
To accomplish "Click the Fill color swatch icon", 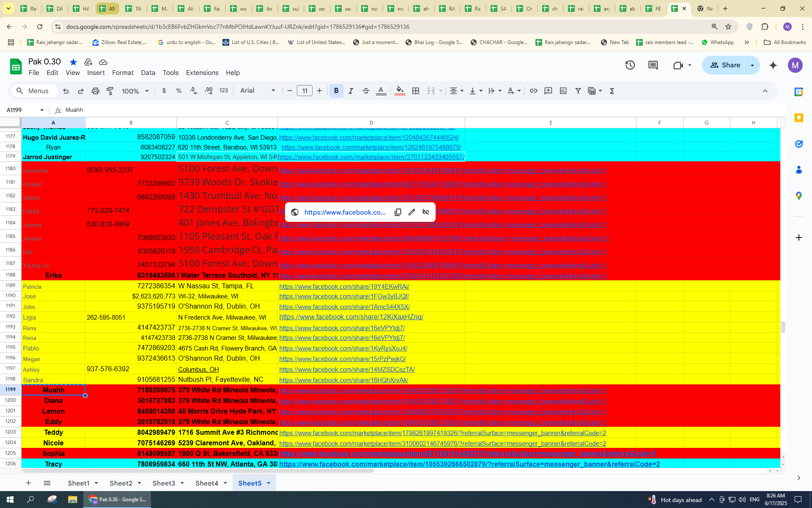I will coord(400,91).
